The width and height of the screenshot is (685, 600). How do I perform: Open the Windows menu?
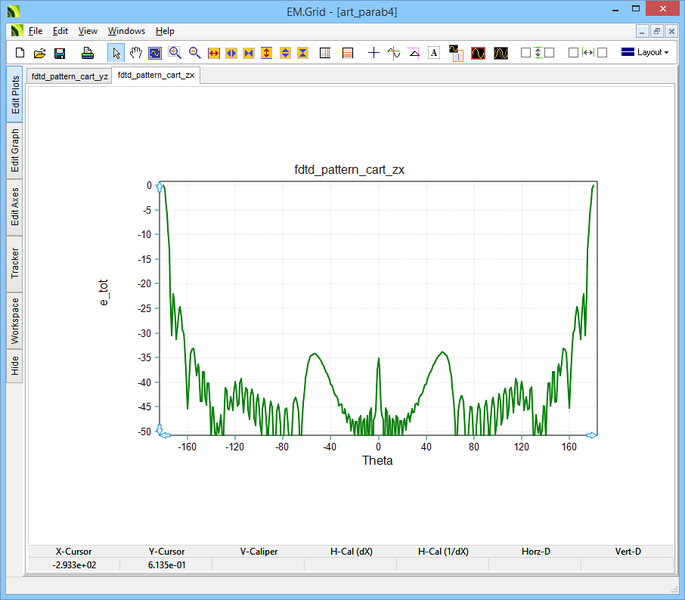(x=126, y=31)
